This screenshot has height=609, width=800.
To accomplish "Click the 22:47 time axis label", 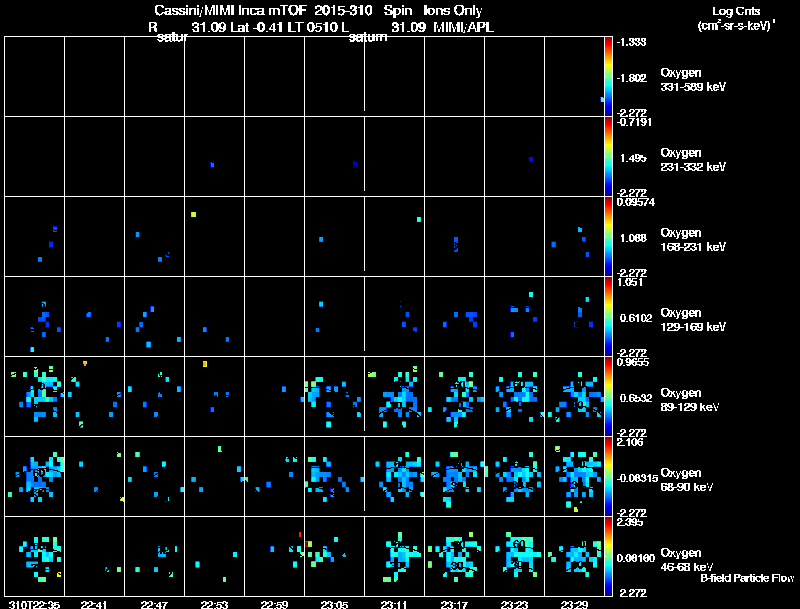I will (154, 604).
